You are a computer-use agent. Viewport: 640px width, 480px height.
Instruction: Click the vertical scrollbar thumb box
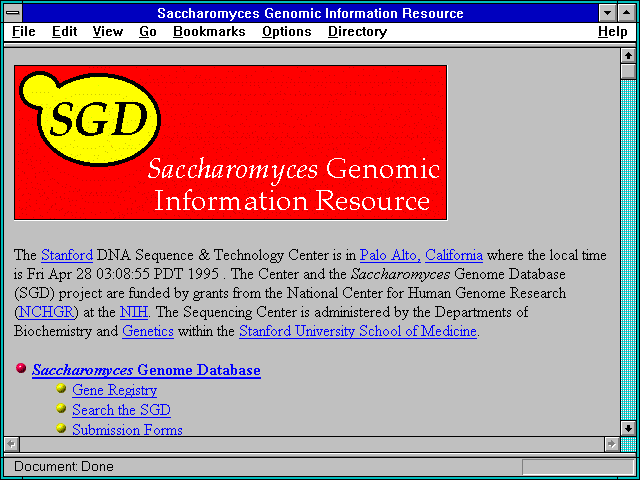(628, 71)
